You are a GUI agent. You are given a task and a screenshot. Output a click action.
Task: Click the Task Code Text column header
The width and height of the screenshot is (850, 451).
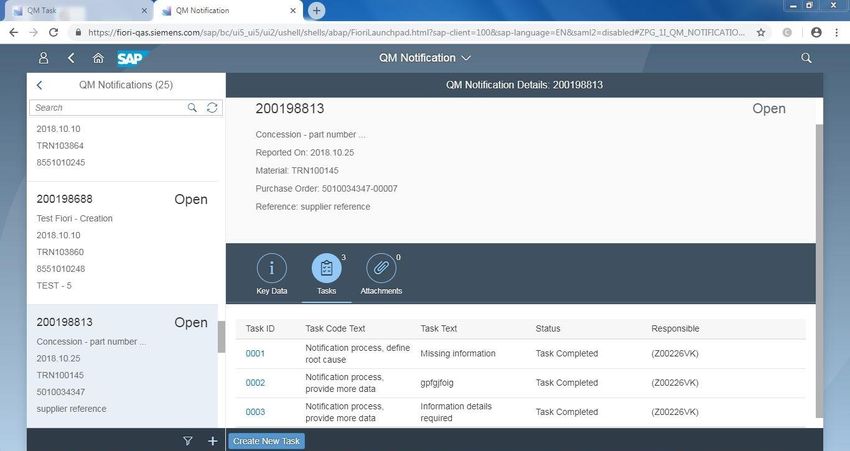coord(335,328)
